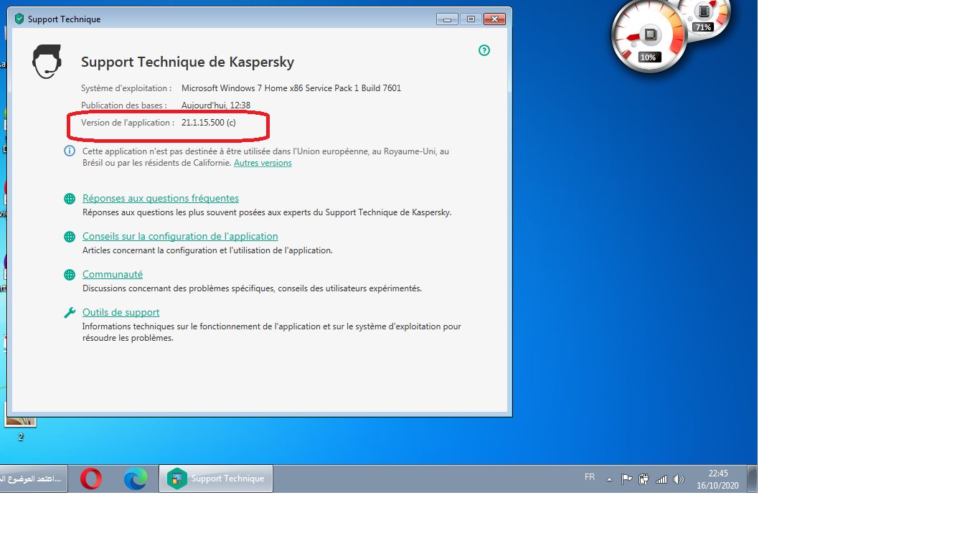
Task: Open the network signal tray icon
Action: click(x=661, y=479)
